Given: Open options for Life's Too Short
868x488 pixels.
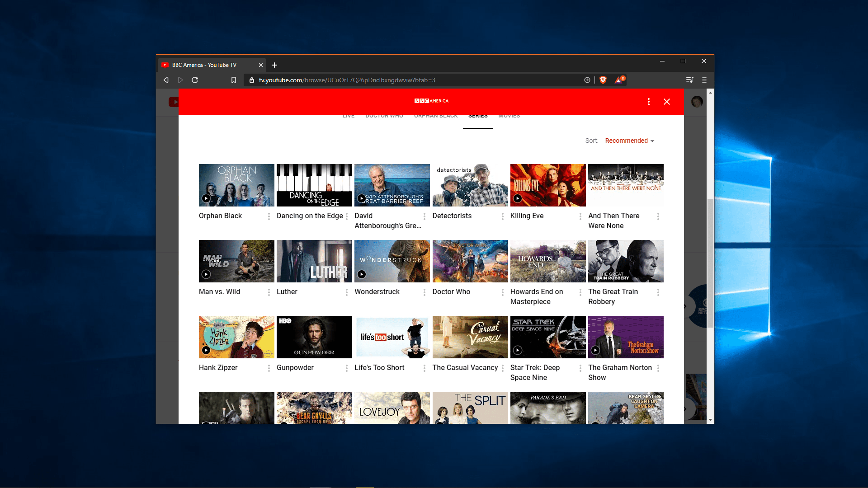Looking at the screenshot, I should pos(425,368).
